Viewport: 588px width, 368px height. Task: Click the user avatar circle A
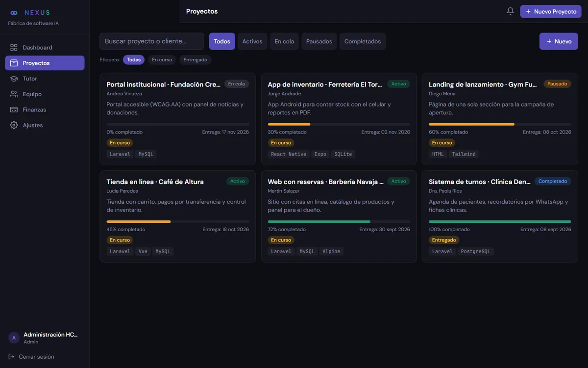tap(14, 338)
